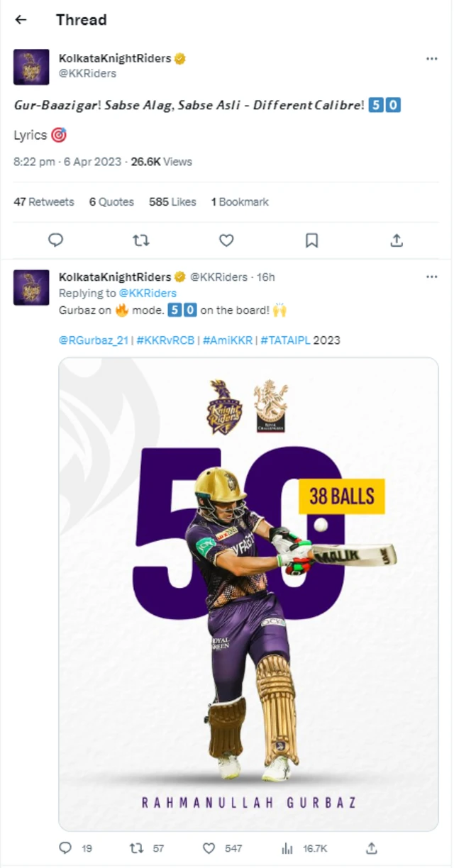454x868 pixels.
Task: Like the main Gur-Baazigar tweet
Action: [226, 240]
